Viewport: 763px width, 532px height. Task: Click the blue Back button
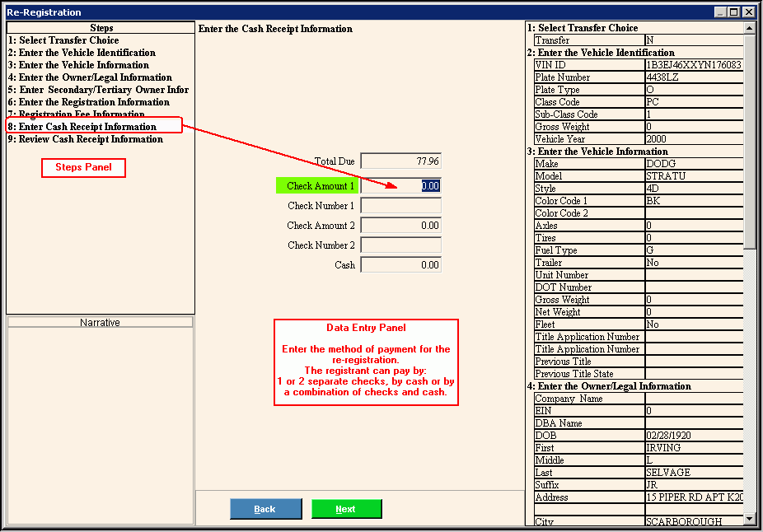265,509
